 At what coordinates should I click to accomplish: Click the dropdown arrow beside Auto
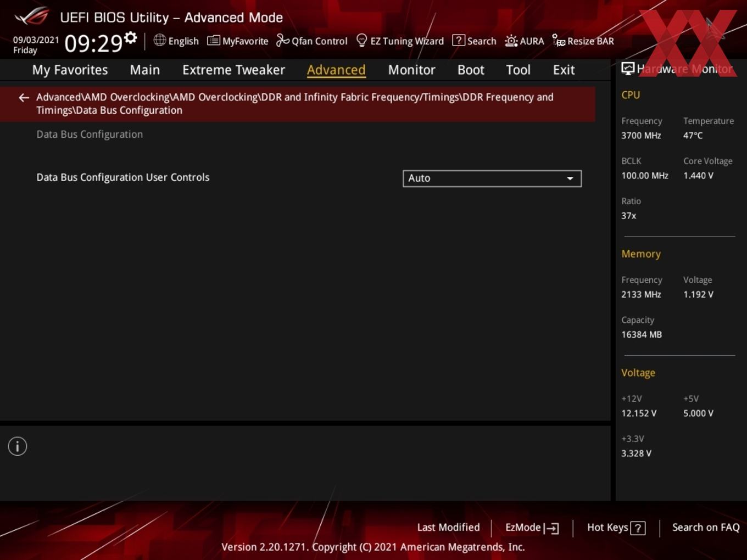coord(570,178)
